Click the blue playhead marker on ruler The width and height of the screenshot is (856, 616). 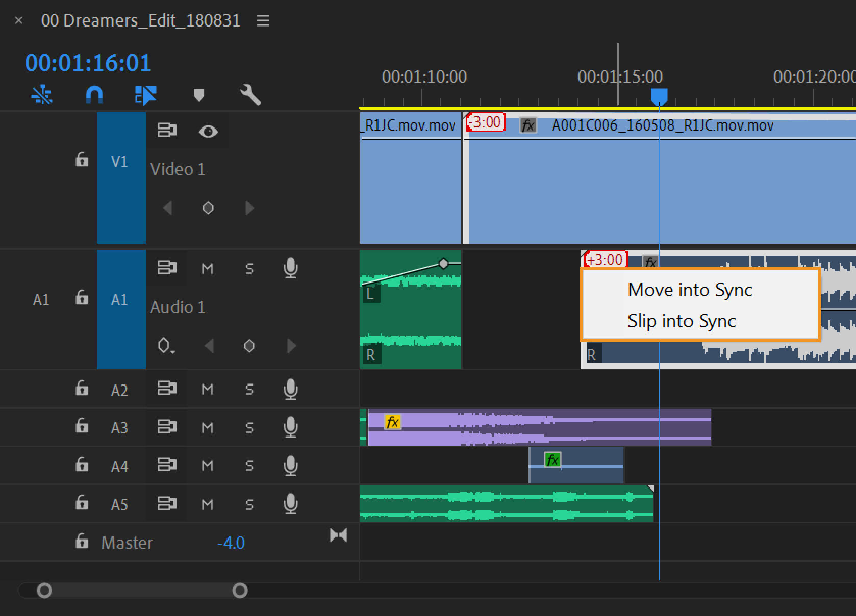coord(659,96)
